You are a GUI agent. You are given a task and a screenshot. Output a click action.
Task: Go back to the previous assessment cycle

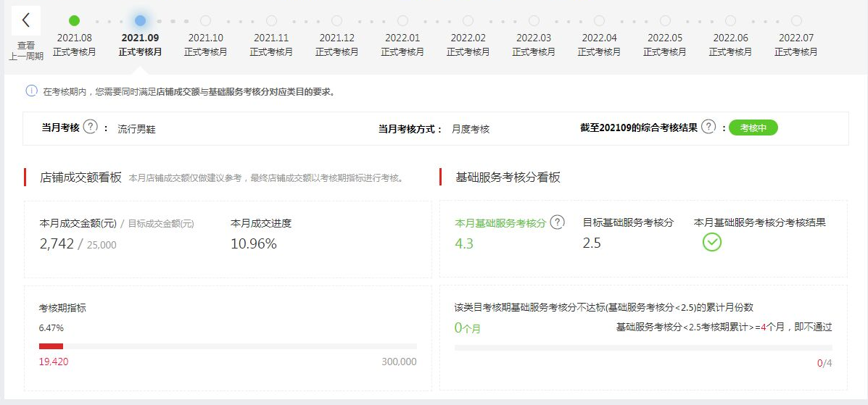point(25,20)
